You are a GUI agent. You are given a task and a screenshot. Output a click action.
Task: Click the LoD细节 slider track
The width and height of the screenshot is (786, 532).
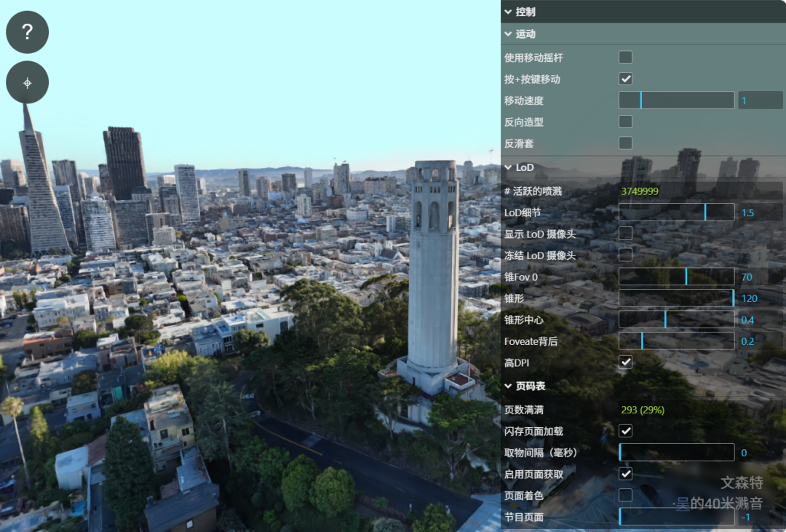point(675,212)
